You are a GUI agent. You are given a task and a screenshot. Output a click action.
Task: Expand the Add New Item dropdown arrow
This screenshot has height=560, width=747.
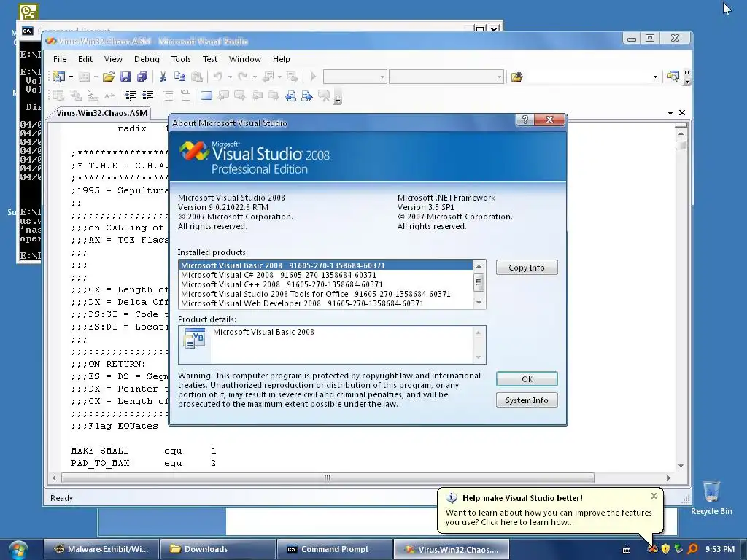coord(96,77)
